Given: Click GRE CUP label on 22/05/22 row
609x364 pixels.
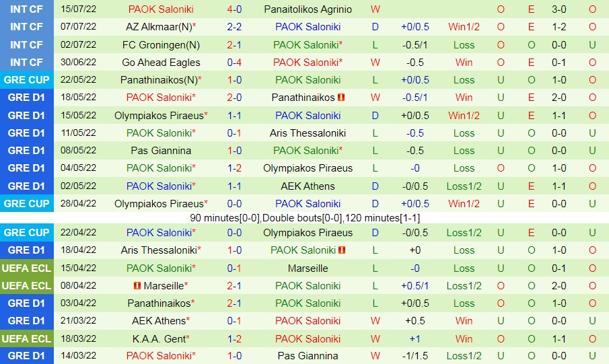Looking at the screenshot, I should pyautogui.click(x=26, y=79).
